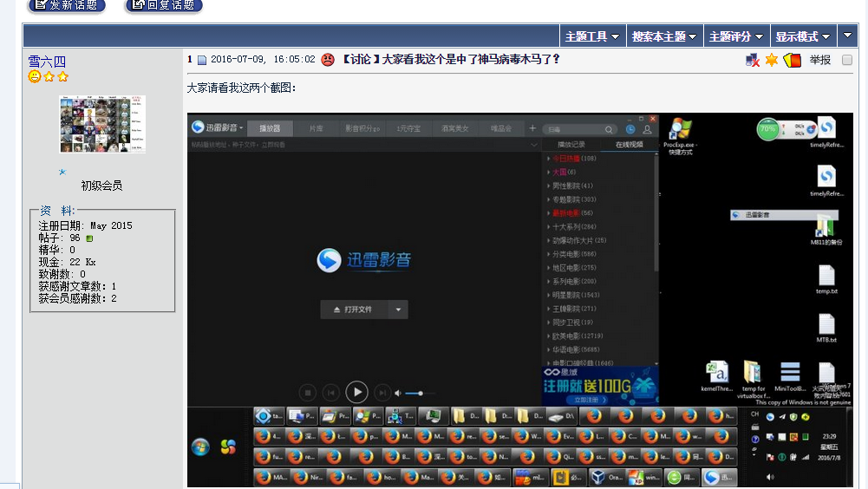Click the chevron at address bar right end

pyautogui.click(x=533, y=145)
